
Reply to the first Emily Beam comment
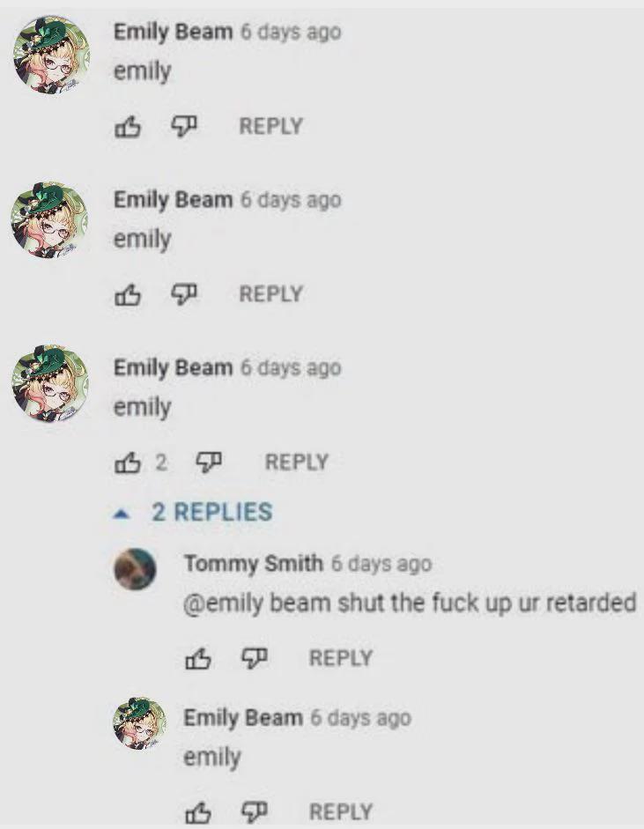pyautogui.click(x=270, y=126)
